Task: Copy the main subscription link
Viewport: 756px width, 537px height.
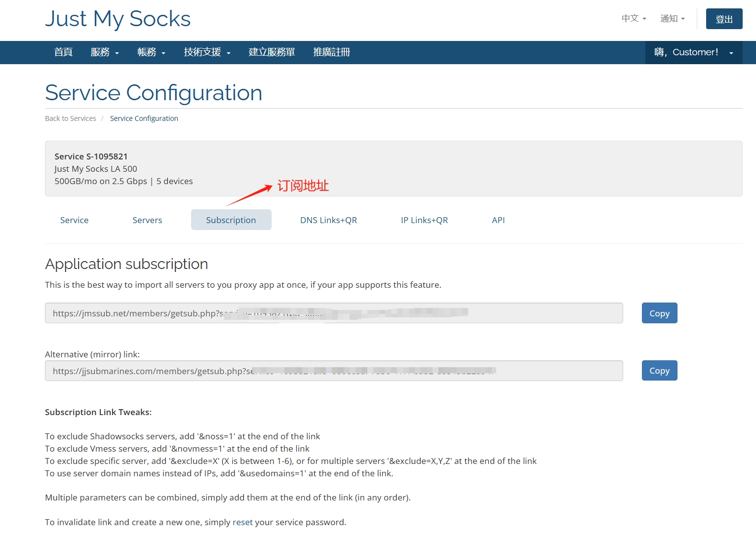Action: [659, 313]
